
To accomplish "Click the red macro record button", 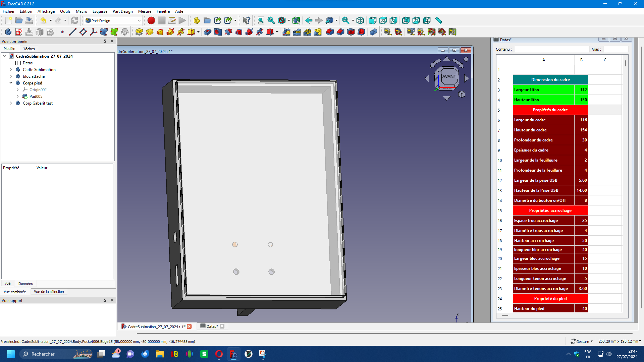I will 151,20.
